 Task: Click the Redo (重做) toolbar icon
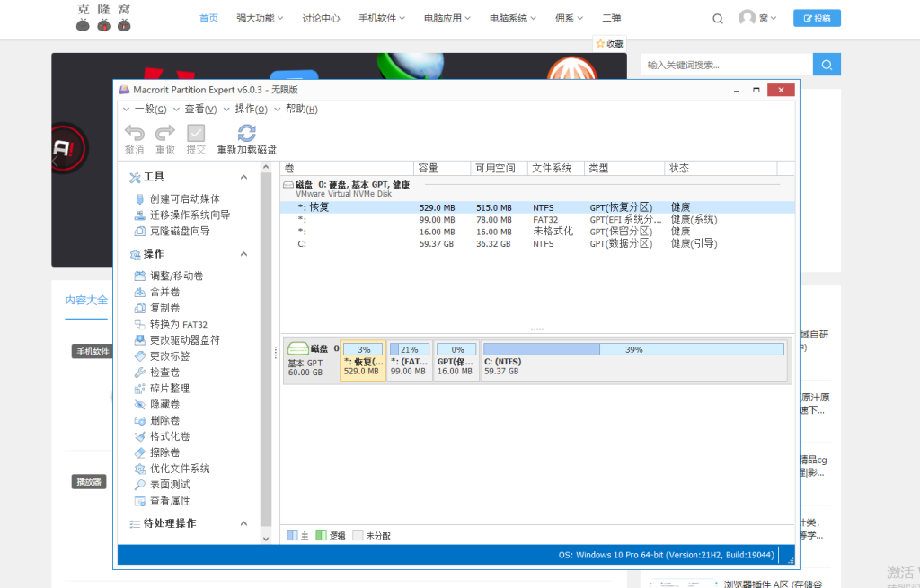coord(165,139)
